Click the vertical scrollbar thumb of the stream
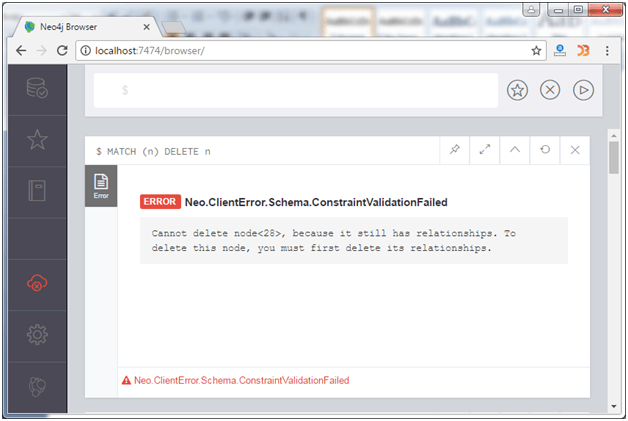This screenshot has height=421, width=628. (x=614, y=158)
